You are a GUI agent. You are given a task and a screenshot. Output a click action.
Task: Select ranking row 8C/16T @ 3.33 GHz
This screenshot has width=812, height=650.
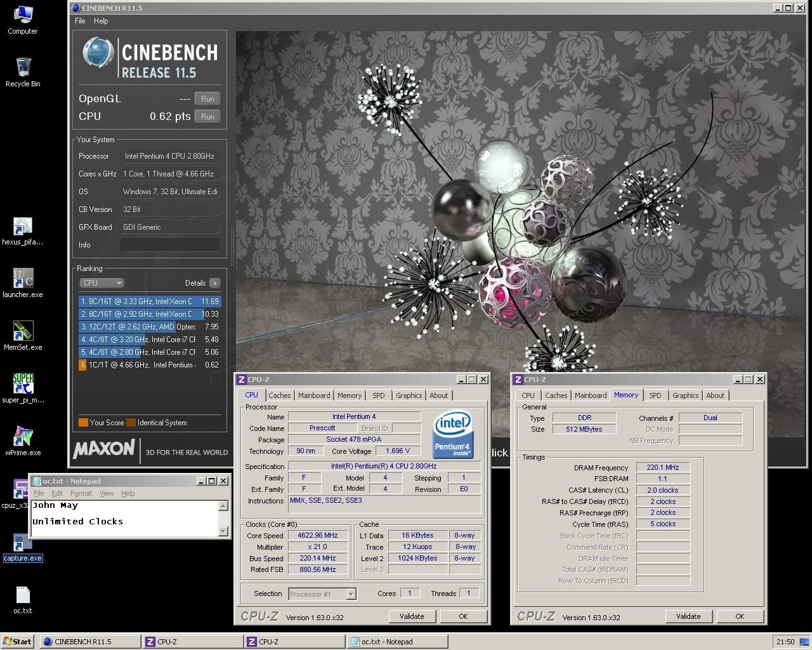click(x=150, y=302)
